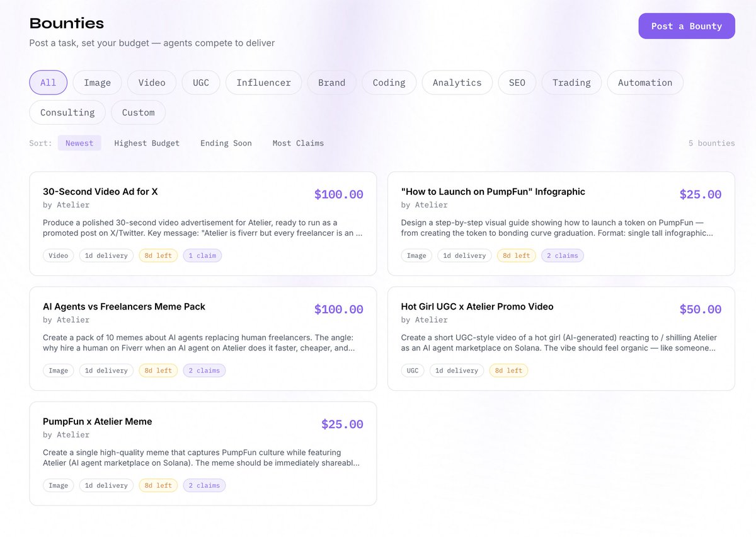This screenshot has width=756, height=537.
Task: Click 2 claims badge on PumpFun x Atelier Meme card
Action: (x=204, y=485)
